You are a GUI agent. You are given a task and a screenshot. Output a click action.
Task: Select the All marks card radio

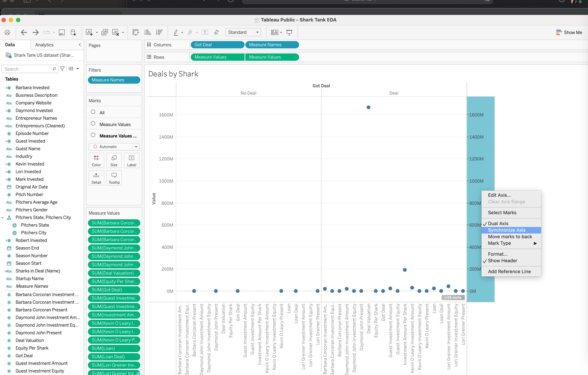point(93,112)
